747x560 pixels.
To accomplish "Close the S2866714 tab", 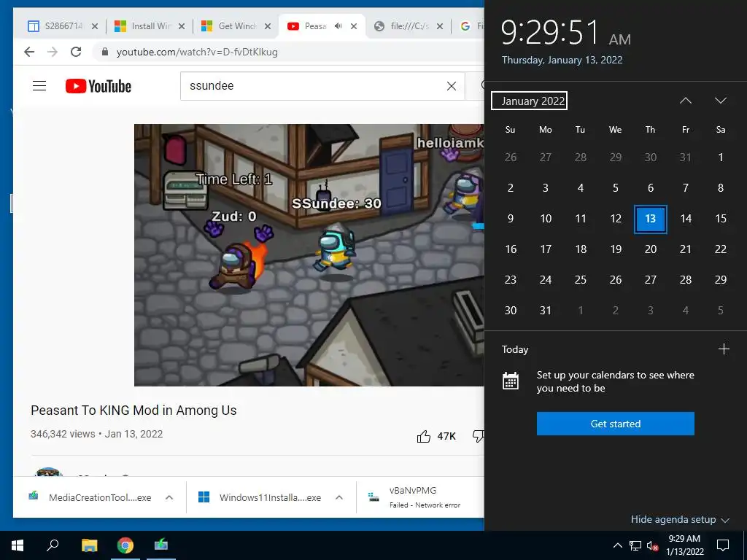I will point(95,26).
